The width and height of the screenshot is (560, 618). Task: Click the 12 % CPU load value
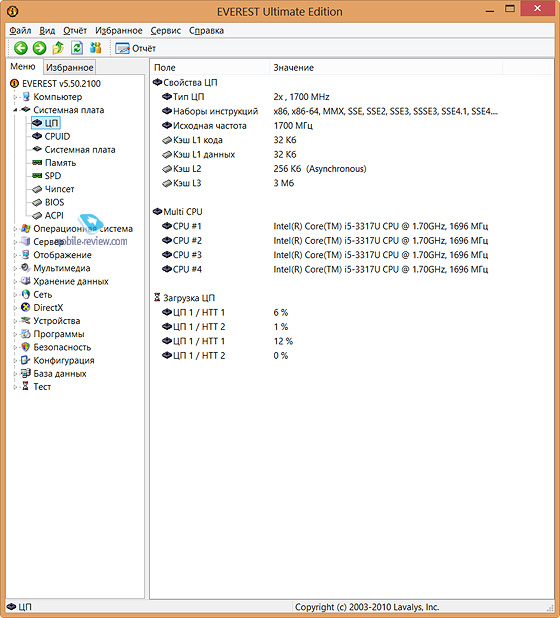pos(283,341)
